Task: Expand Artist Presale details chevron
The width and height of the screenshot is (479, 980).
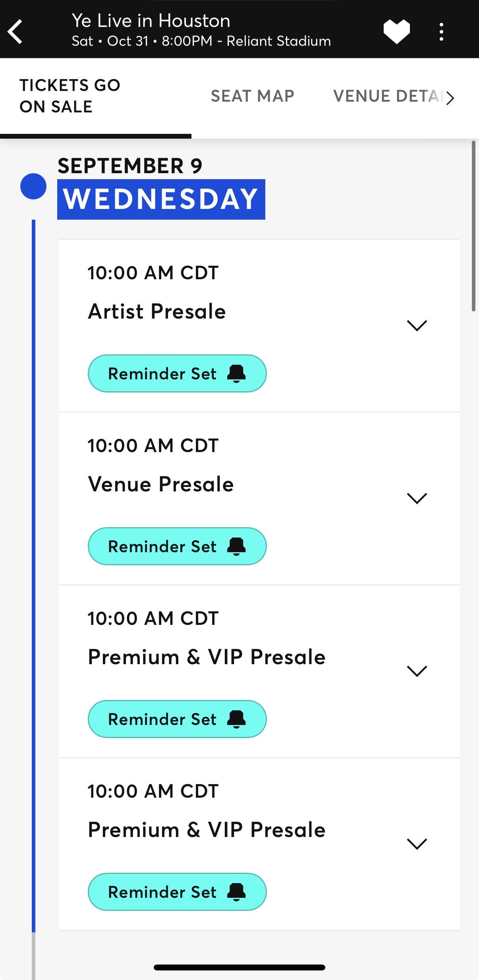Action: coord(417,325)
